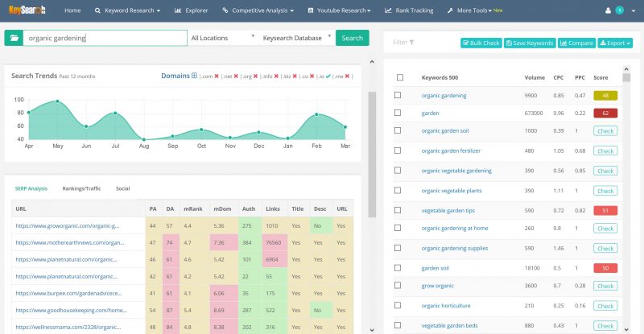Click Check for 'organic garden soil'
The image size is (644, 334).
point(605,130)
